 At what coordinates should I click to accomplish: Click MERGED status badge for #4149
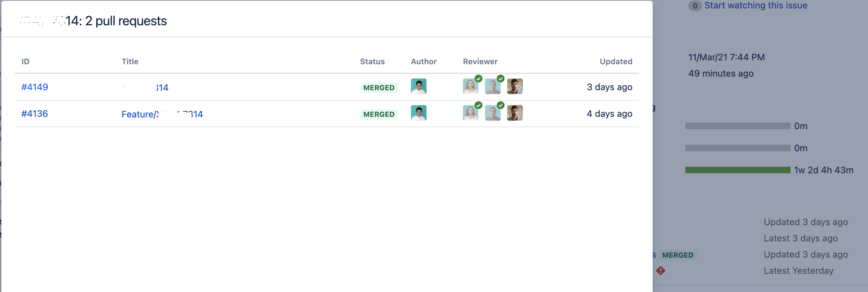[379, 88]
